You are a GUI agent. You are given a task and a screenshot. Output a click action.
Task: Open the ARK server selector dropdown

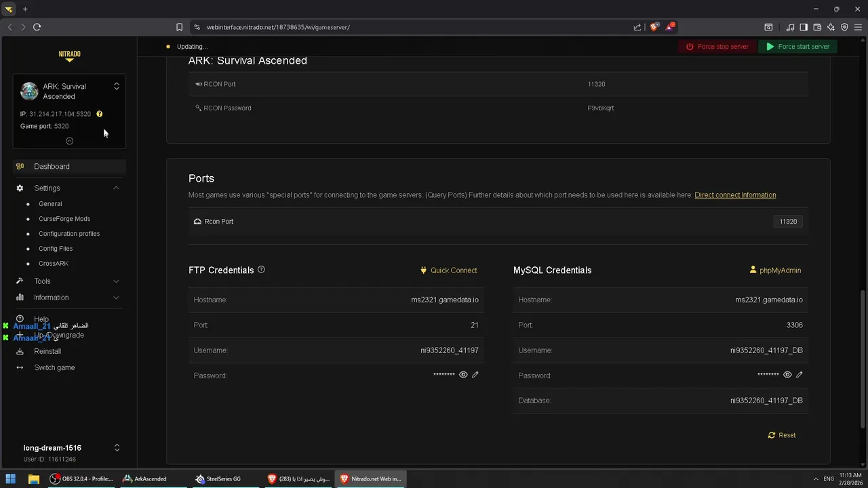pyautogui.click(x=116, y=86)
